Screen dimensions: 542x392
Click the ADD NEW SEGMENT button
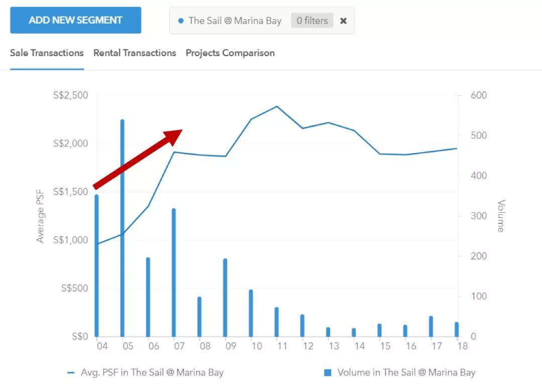[75, 21]
